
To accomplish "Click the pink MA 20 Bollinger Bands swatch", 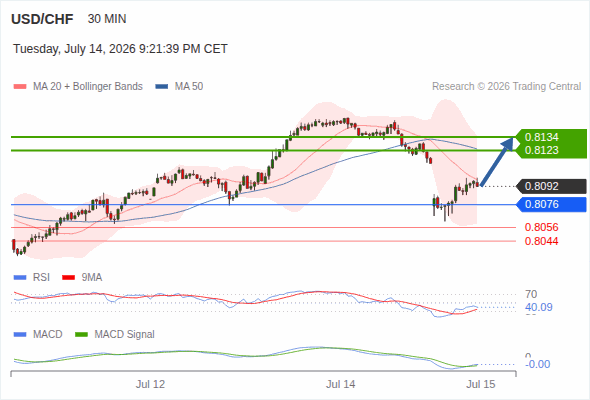I will coord(20,87).
